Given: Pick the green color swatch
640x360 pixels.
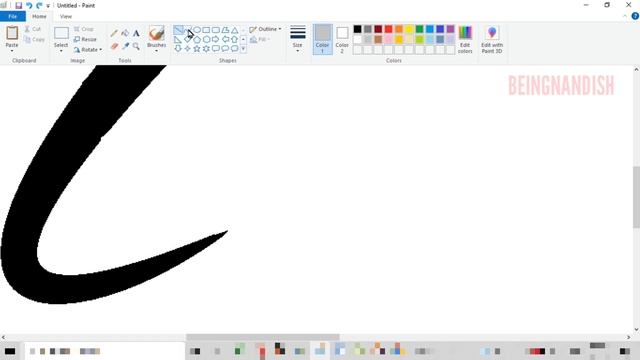Looking at the screenshot, I should pos(419,29).
